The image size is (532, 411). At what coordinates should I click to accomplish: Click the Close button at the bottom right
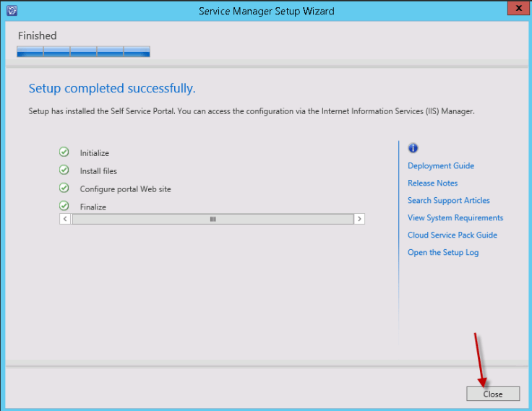493,394
